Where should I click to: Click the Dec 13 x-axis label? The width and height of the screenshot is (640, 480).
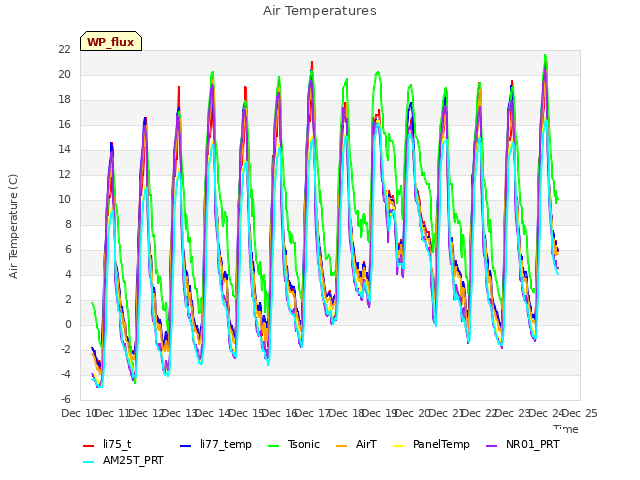pos(180,413)
